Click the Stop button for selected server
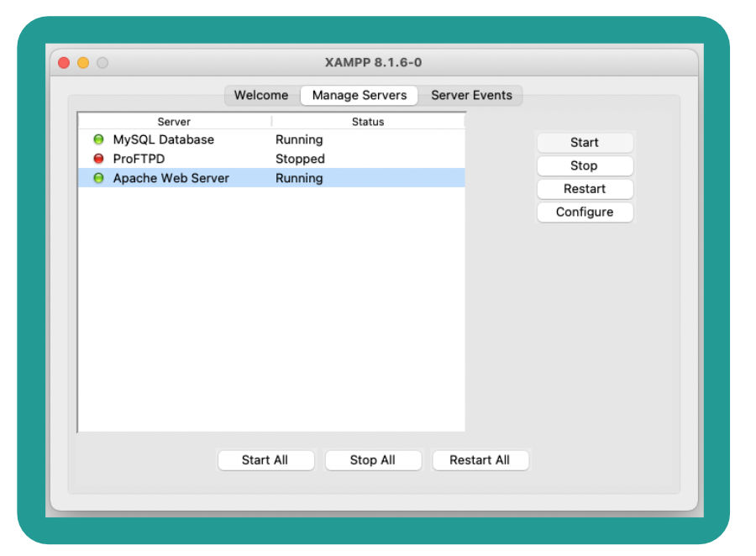 point(585,166)
